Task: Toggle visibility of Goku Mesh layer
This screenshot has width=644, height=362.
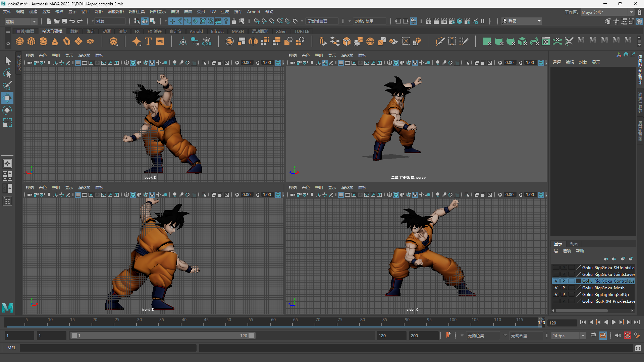Action: coord(556,288)
